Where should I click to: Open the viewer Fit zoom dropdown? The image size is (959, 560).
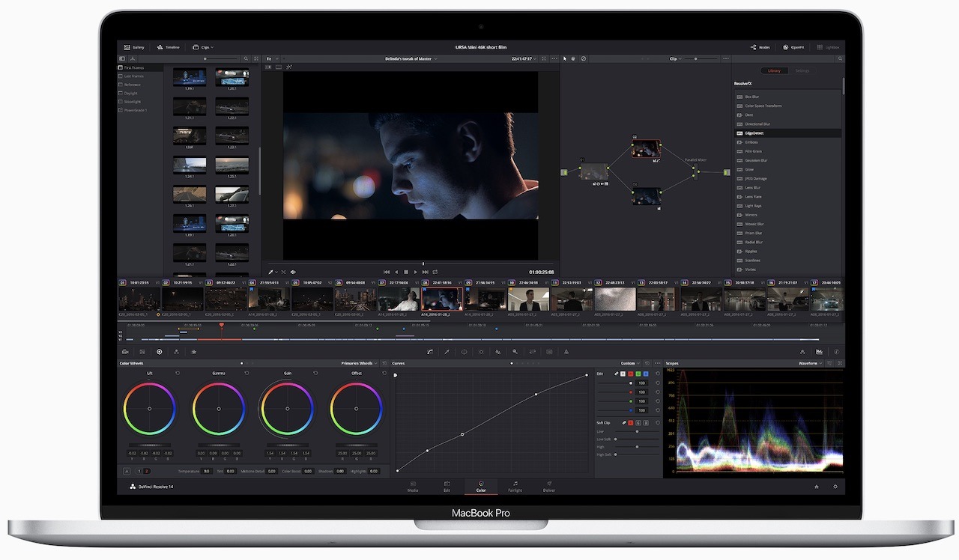click(270, 58)
